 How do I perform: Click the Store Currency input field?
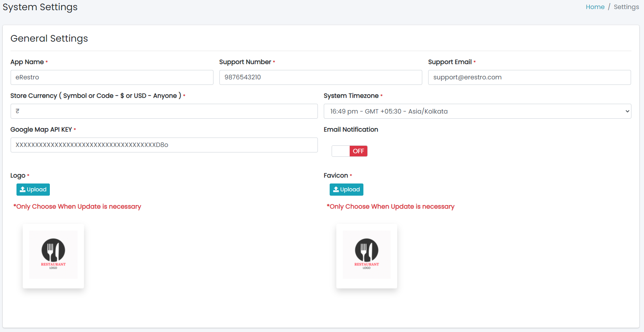[x=164, y=111]
